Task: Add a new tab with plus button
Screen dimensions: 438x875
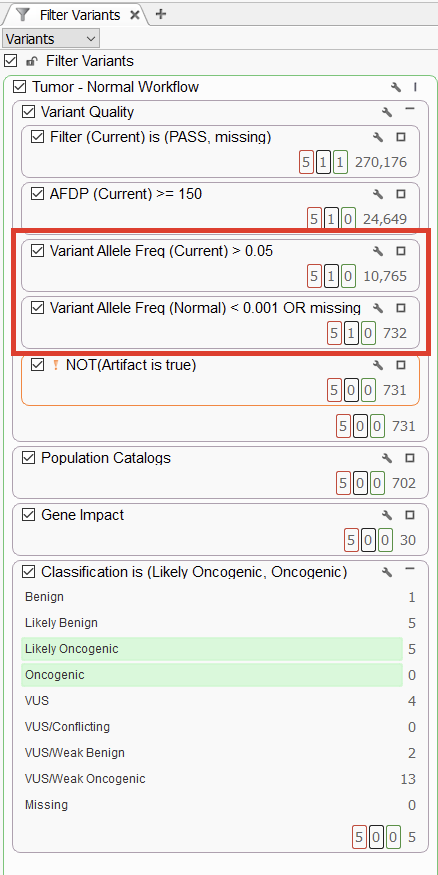Action: 161,14
